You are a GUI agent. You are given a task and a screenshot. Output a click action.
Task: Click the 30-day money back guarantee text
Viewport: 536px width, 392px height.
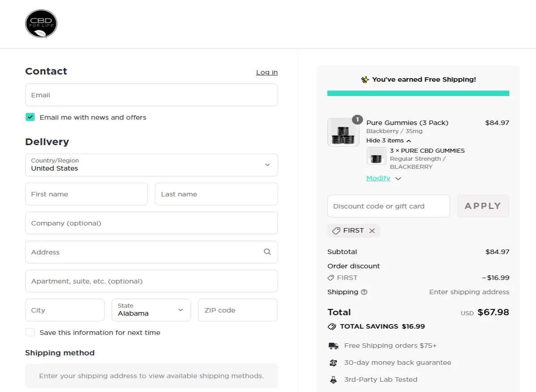pyautogui.click(x=398, y=363)
